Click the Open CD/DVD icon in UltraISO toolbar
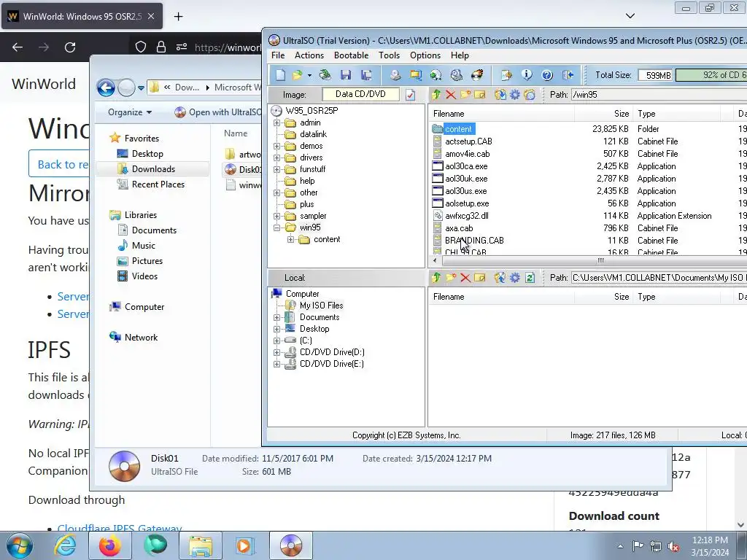The width and height of the screenshot is (747, 560). 325,75
